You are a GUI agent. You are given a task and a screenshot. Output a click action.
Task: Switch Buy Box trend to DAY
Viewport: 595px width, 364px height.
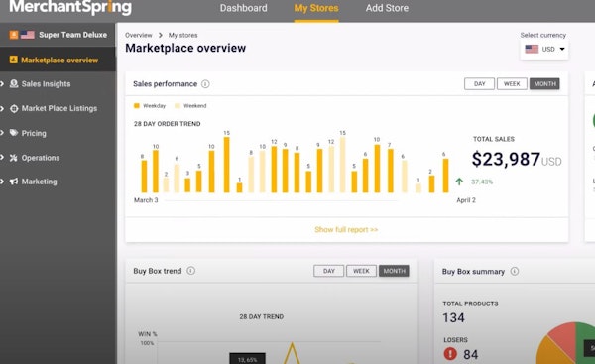click(x=328, y=271)
